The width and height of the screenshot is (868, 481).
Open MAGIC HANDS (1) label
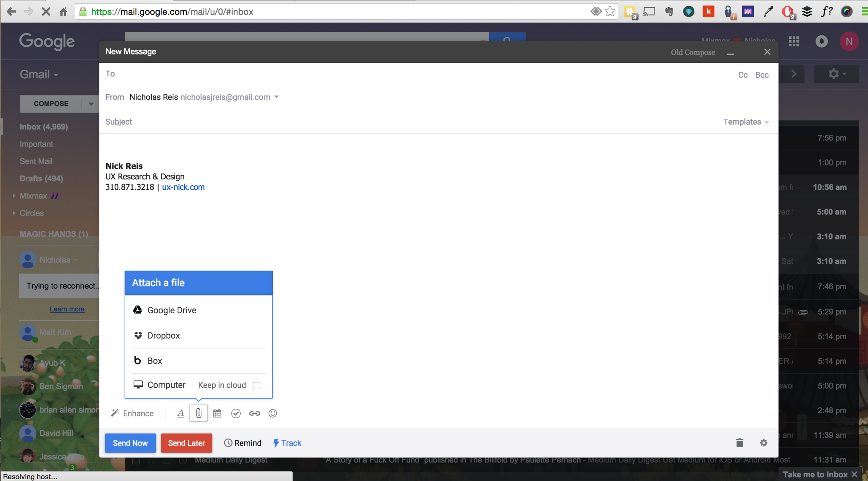tap(54, 234)
